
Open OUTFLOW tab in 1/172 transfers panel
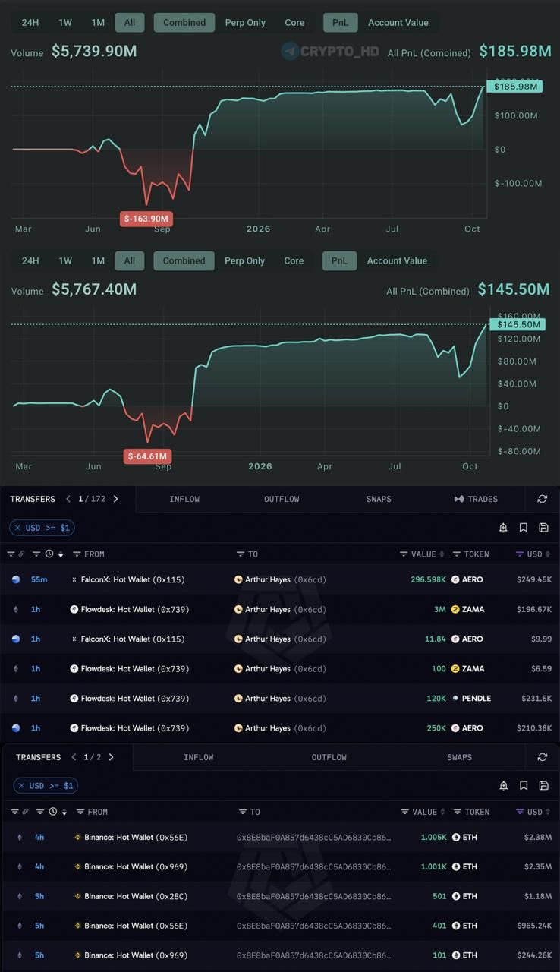tap(282, 499)
